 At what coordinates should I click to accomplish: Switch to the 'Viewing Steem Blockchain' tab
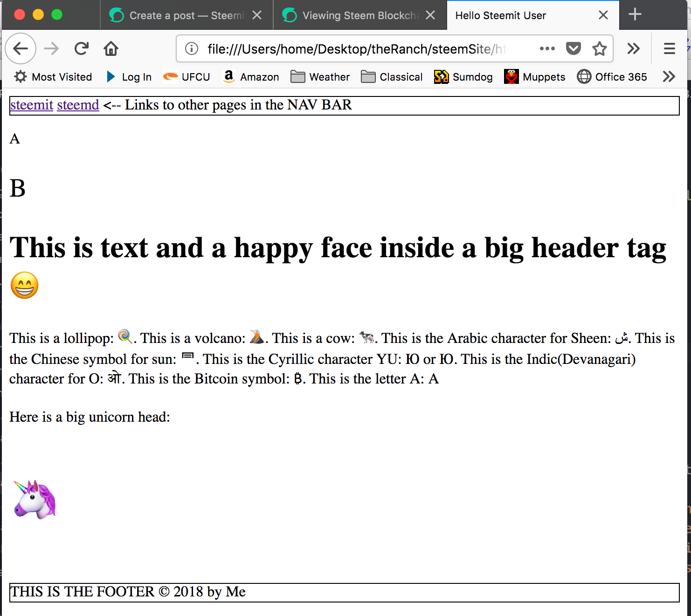360,15
